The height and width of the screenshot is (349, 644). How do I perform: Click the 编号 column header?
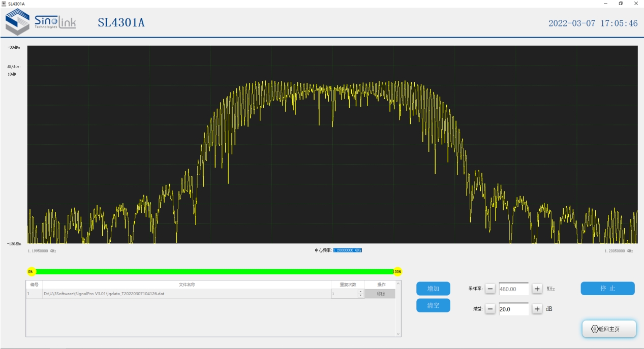tap(35, 284)
